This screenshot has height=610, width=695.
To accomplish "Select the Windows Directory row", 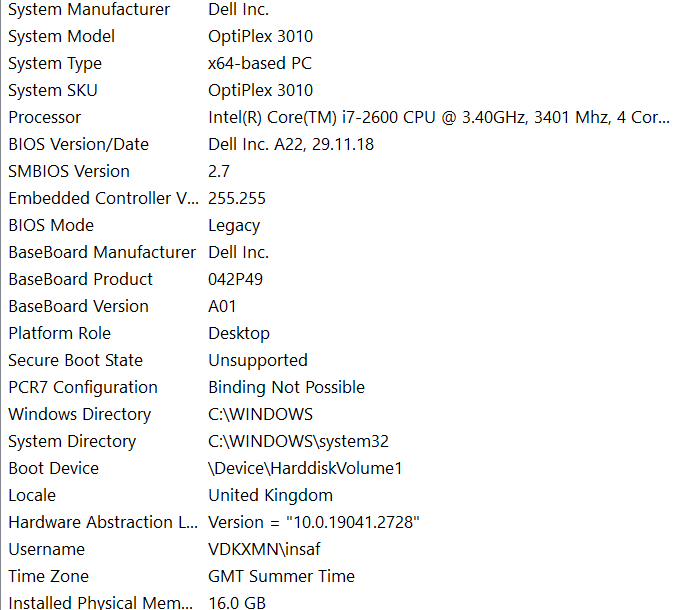I will [79, 414].
